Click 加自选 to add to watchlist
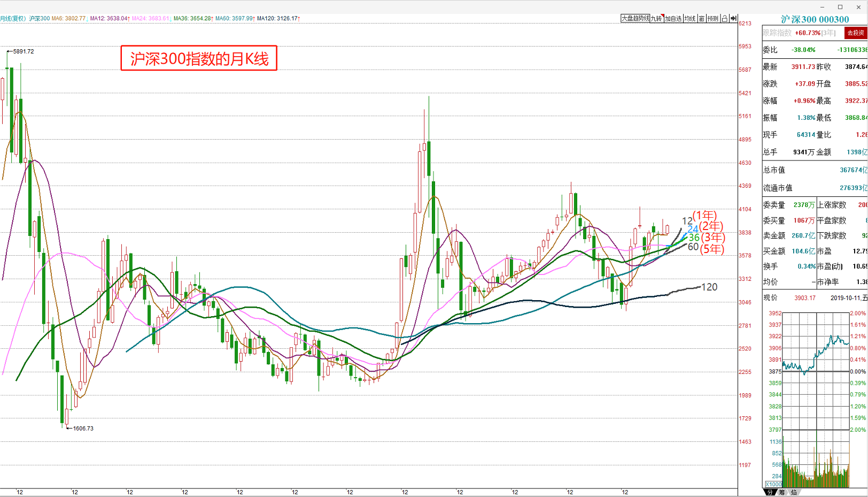Viewport: 868px width, 497px height. point(673,19)
